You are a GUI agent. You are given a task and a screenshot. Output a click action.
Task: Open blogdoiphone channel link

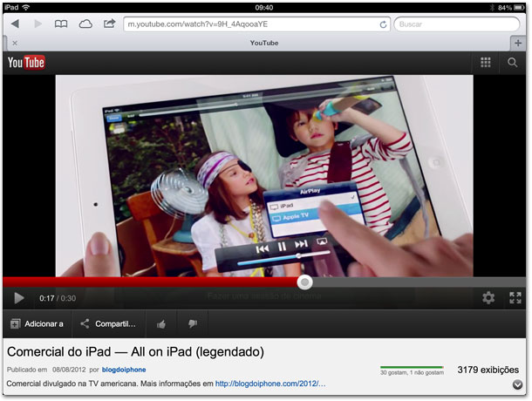click(124, 370)
